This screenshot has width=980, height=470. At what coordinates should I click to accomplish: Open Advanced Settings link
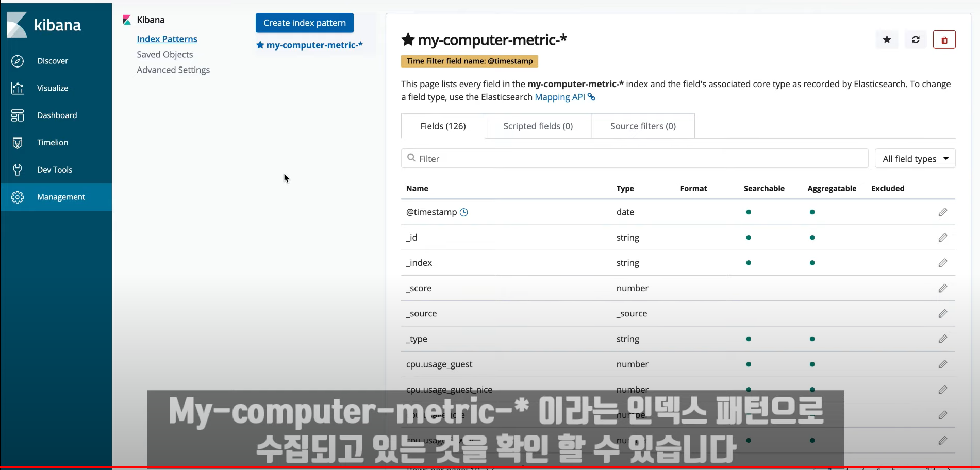coord(173,70)
